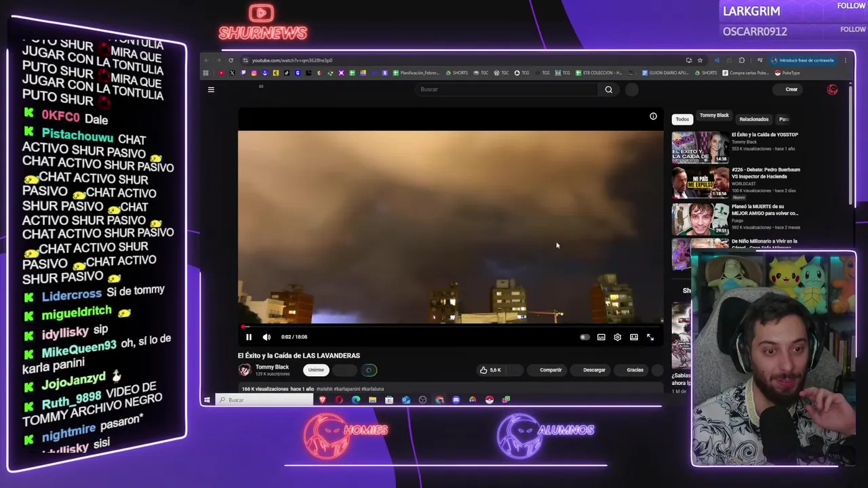
Task: Open the YouTube bookmark in the bookmarks bar
Action: [221, 73]
